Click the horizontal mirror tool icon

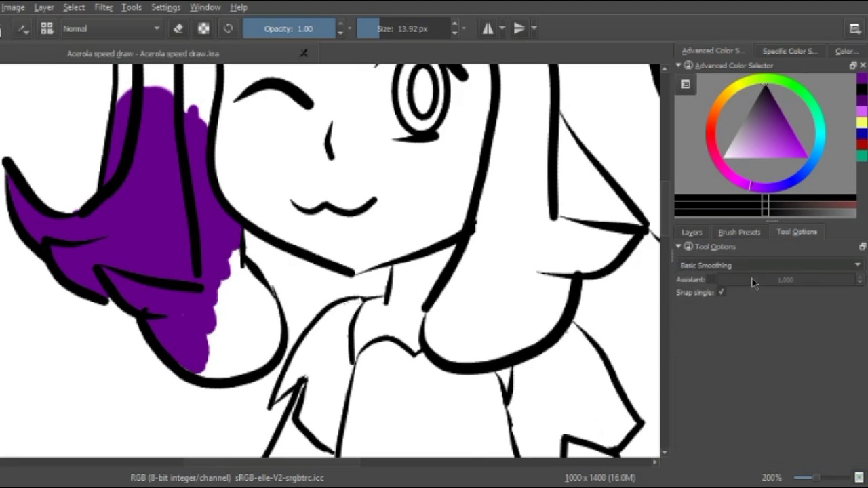[488, 28]
